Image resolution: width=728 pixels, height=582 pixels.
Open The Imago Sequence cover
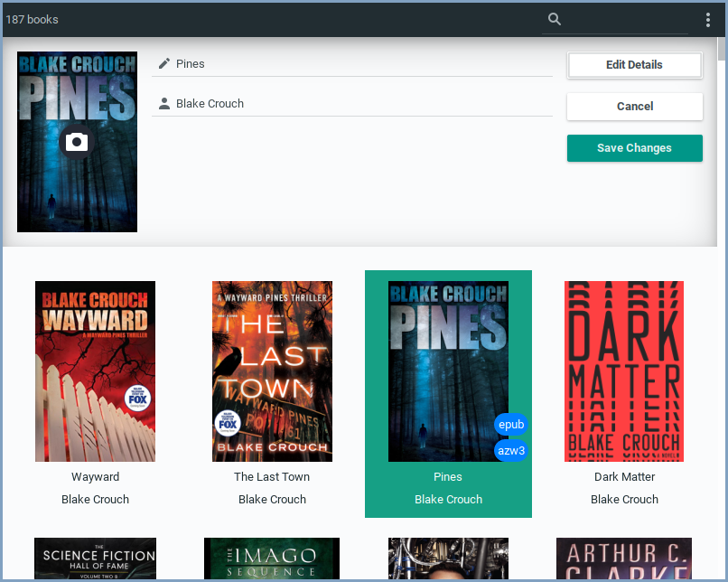click(272, 559)
